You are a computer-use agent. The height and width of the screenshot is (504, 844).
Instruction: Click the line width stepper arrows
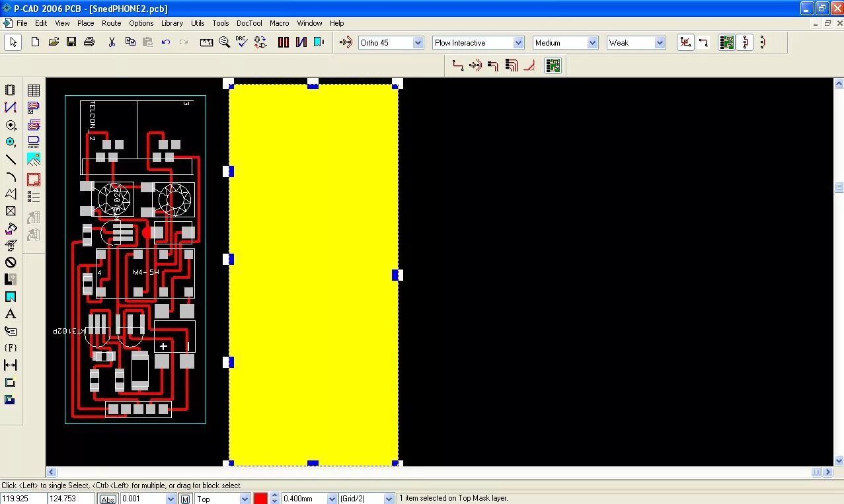(276, 499)
